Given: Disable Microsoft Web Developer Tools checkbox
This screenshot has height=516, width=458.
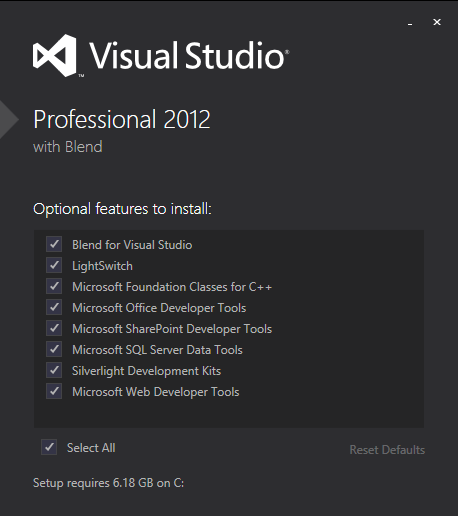Looking at the screenshot, I should click(54, 391).
